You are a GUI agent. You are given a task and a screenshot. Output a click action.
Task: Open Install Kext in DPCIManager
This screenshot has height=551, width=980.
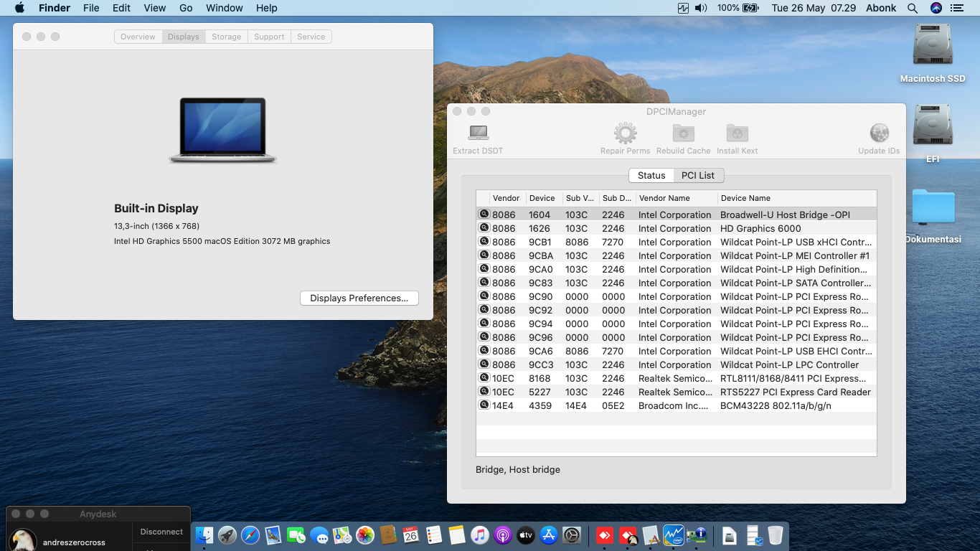[737, 133]
